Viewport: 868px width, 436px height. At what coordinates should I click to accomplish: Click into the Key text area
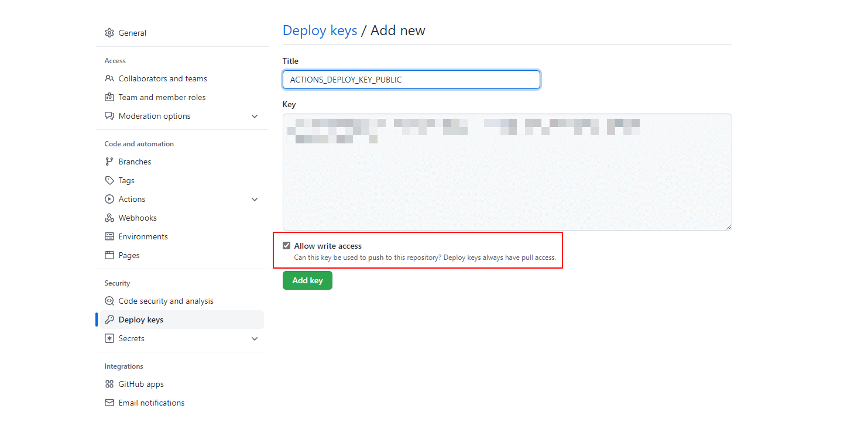click(507, 181)
